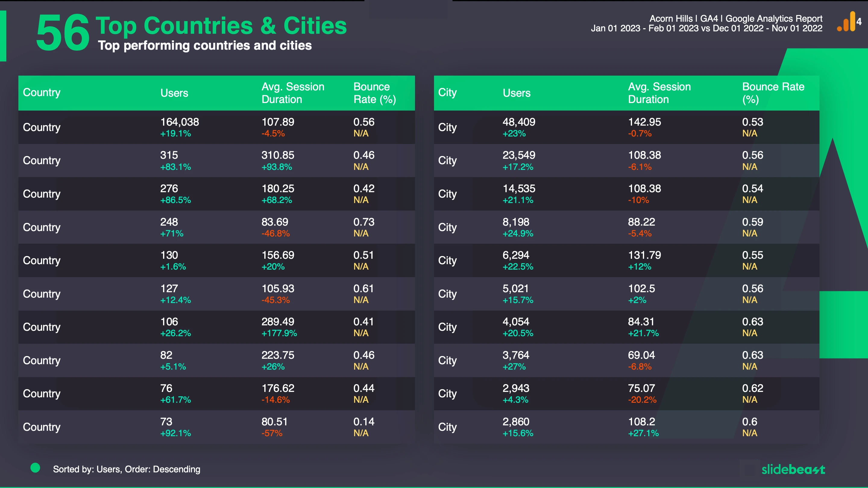The height and width of the screenshot is (488, 868).
Task: Select session duration 310.85
Action: [278, 155]
